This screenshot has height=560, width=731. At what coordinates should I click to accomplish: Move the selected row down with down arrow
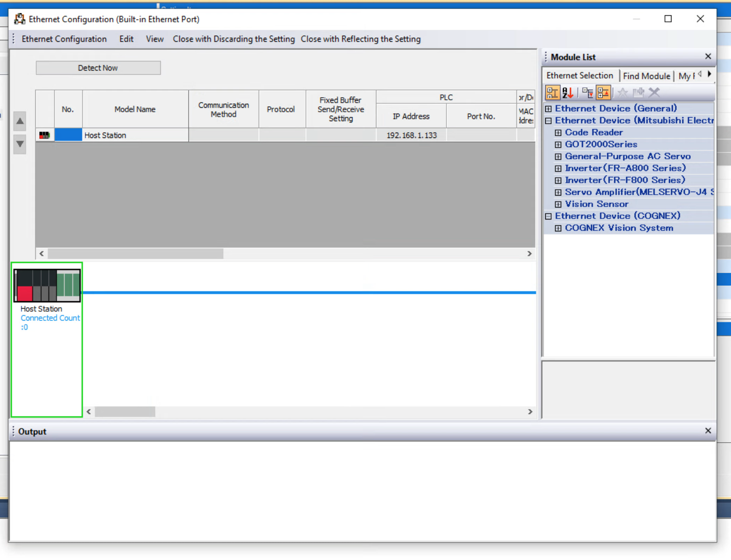[20, 144]
